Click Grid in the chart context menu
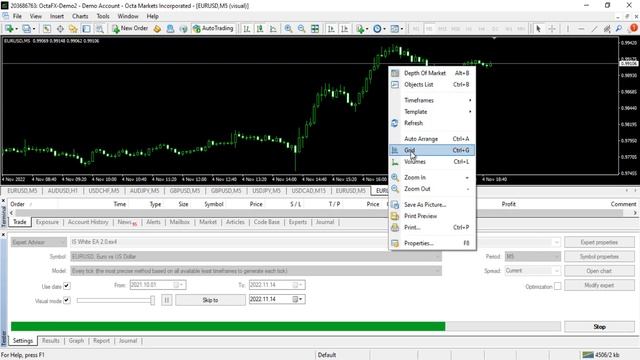Viewport: 640px width, 360px height. (x=432, y=150)
